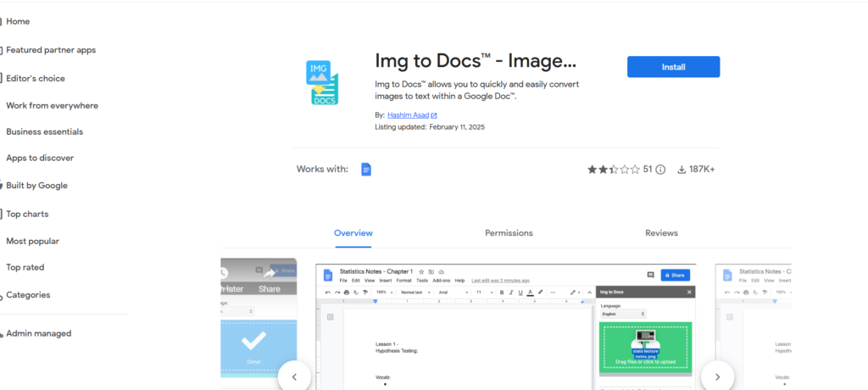Click the Img to Docs app title

click(x=476, y=61)
